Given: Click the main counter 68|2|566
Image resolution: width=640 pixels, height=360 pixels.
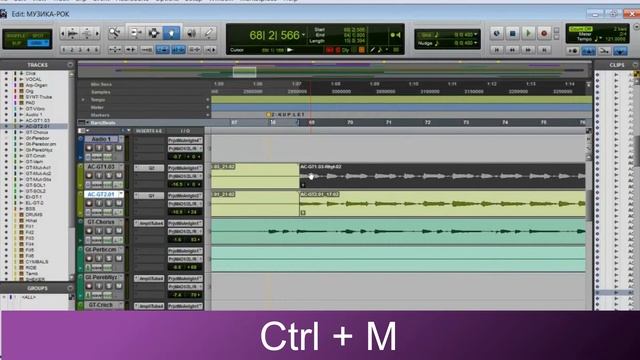Looking at the screenshot, I should (274, 35).
